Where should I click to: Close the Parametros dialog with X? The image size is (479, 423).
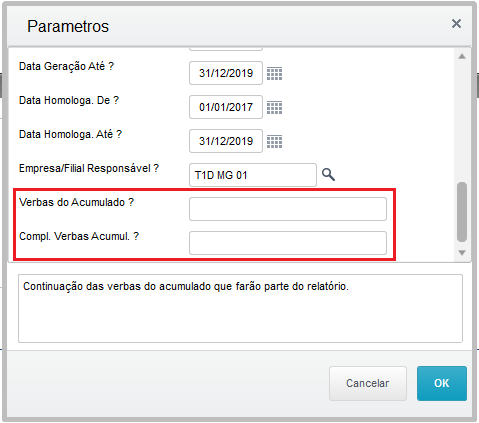(456, 24)
